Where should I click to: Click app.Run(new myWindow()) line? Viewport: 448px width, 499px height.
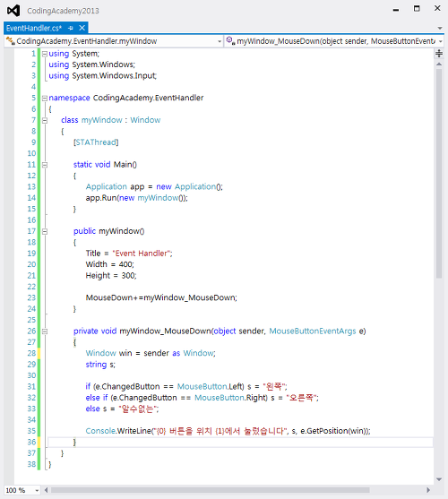click(x=137, y=198)
